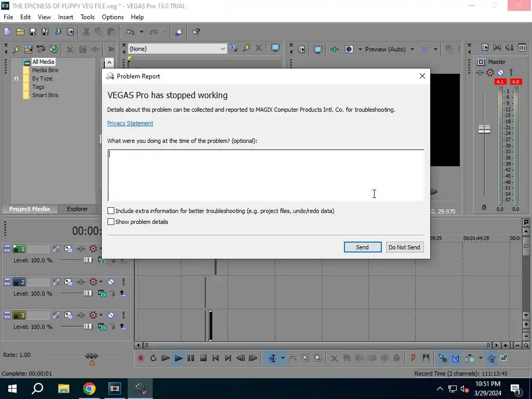Image resolution: width=532 pixels, height=399 pixels.
Task: Toggle solo on video track 3
Action: [x=124, y=315]
